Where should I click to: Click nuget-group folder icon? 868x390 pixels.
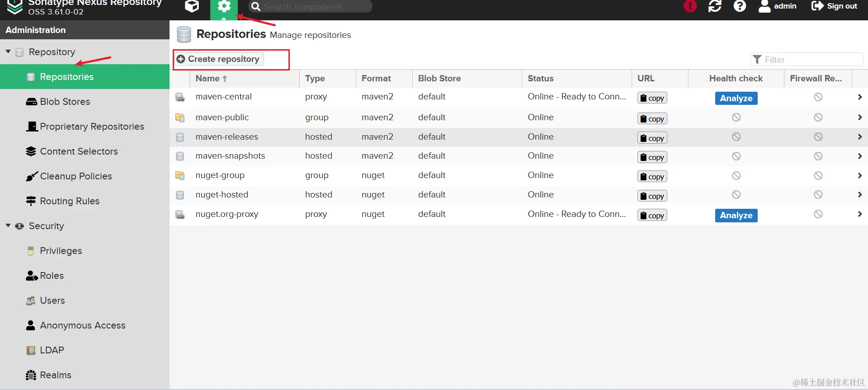coord(180,175)
